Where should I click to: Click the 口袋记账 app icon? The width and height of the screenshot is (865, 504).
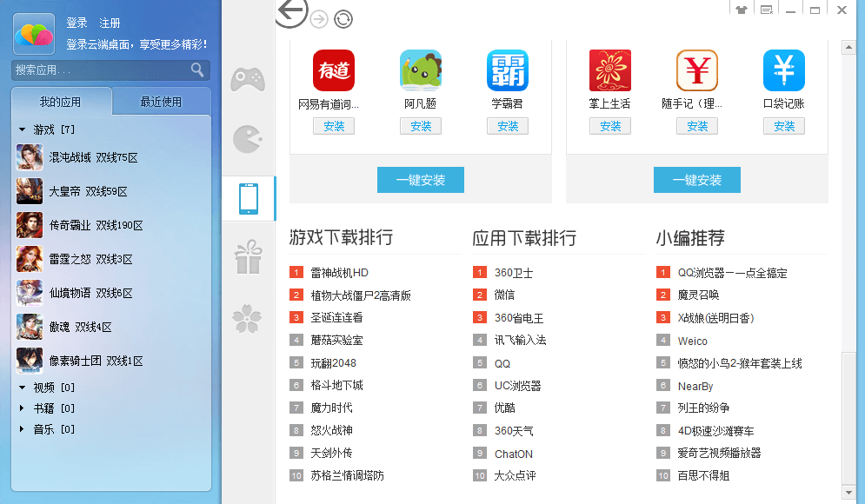(x=784, y=70)
